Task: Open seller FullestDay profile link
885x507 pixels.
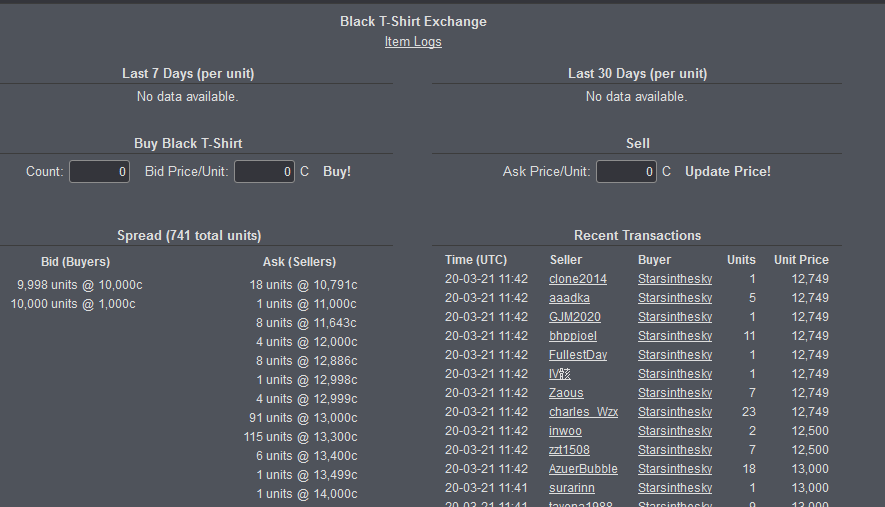Action: point(578,355)
